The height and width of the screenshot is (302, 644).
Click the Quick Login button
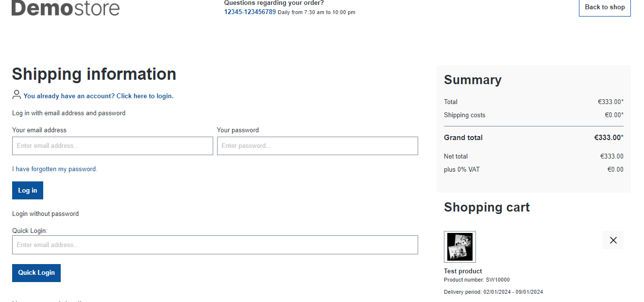coord(36,273)
